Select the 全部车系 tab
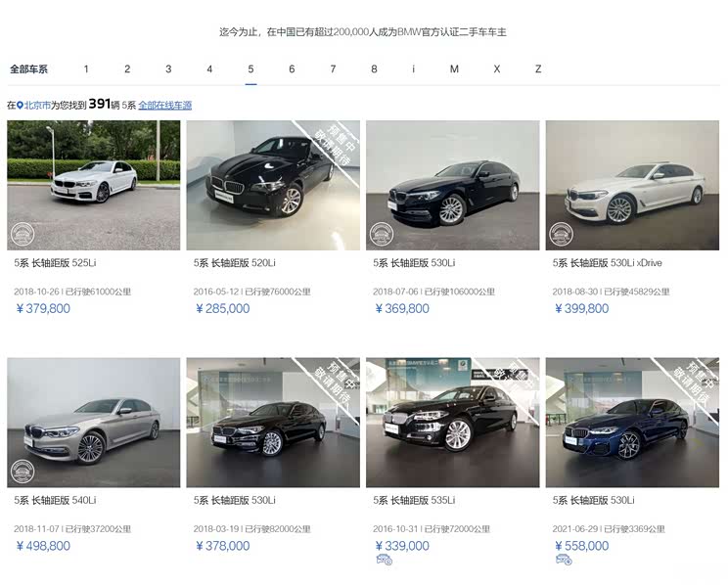Image resolution: width=728 pixels, height=585 pixels. (x=29, y=69)
